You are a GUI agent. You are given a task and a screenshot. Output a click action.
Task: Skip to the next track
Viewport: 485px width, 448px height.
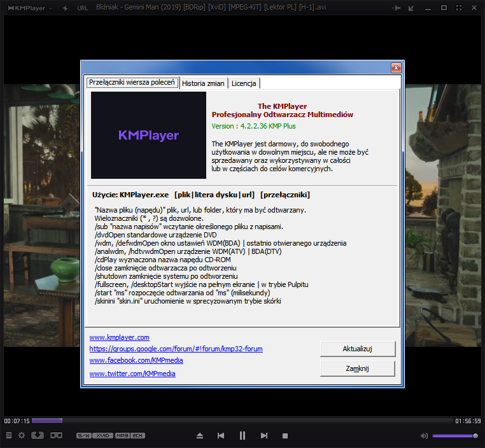coord(264,436)
